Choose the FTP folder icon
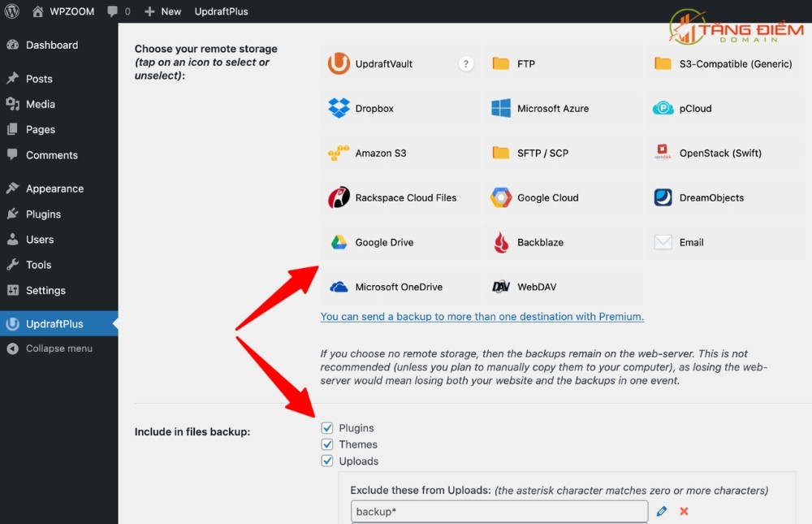 tap(501, 63)
